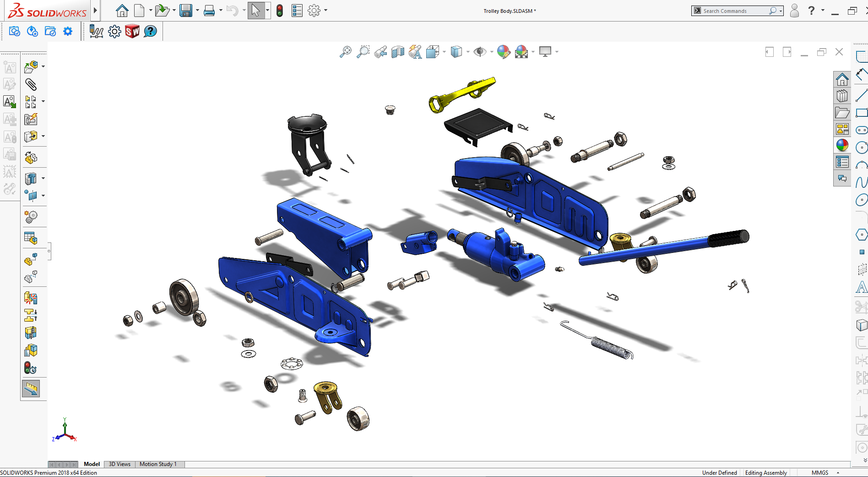
Task: Expand the Display Style dropdown arrow
Action: 468,52
